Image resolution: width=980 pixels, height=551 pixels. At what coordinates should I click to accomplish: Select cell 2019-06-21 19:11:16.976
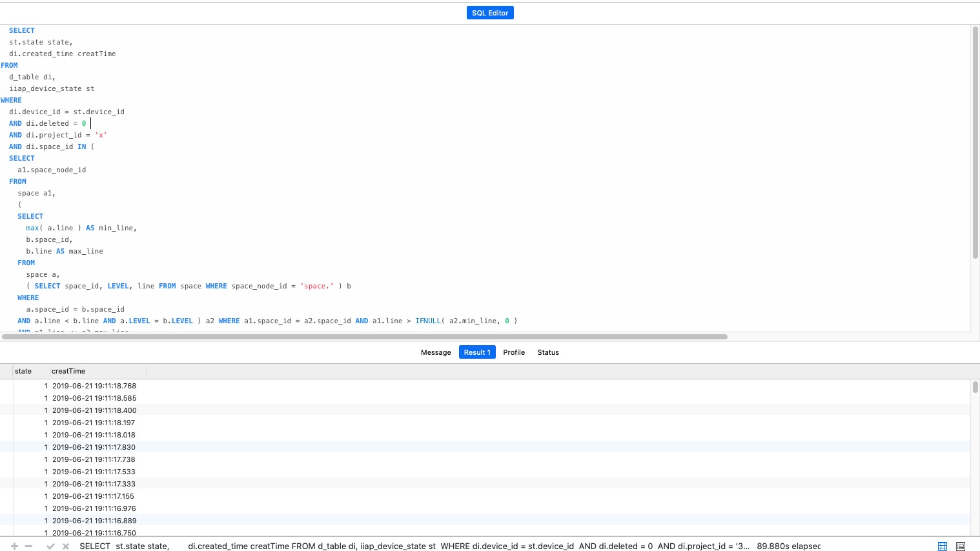pyautogui.click(x=94, y=508)
